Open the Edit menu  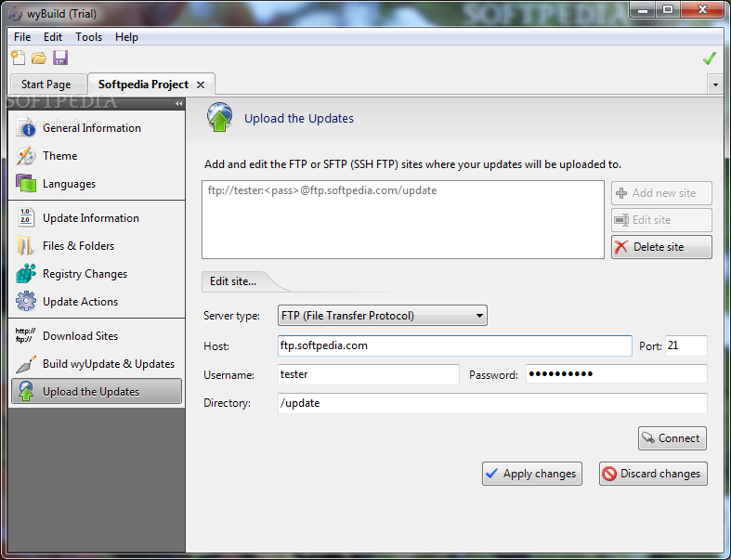[53, 37]
